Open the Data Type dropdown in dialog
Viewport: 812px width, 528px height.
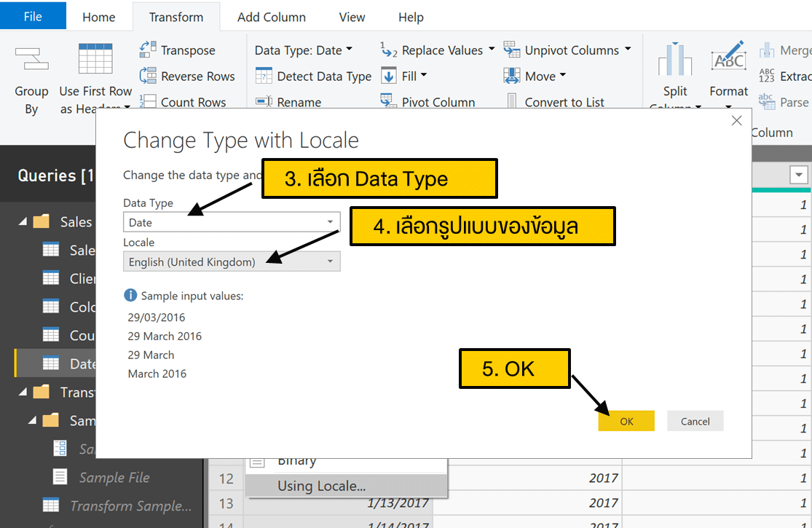[x=330, y=222]
